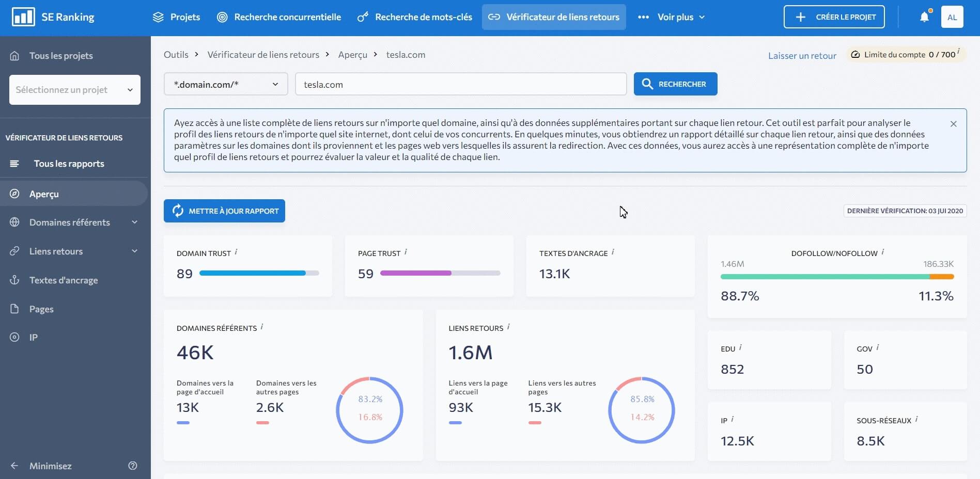
Task: Click info icon next to PAGE TRUST
Action: (x=406, y=252)
